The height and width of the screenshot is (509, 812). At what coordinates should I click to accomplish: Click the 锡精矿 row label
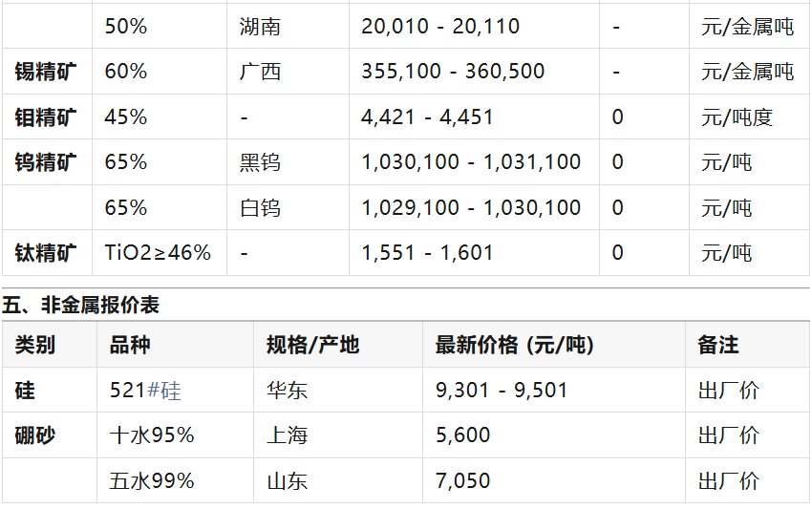(x=46, y=72)
